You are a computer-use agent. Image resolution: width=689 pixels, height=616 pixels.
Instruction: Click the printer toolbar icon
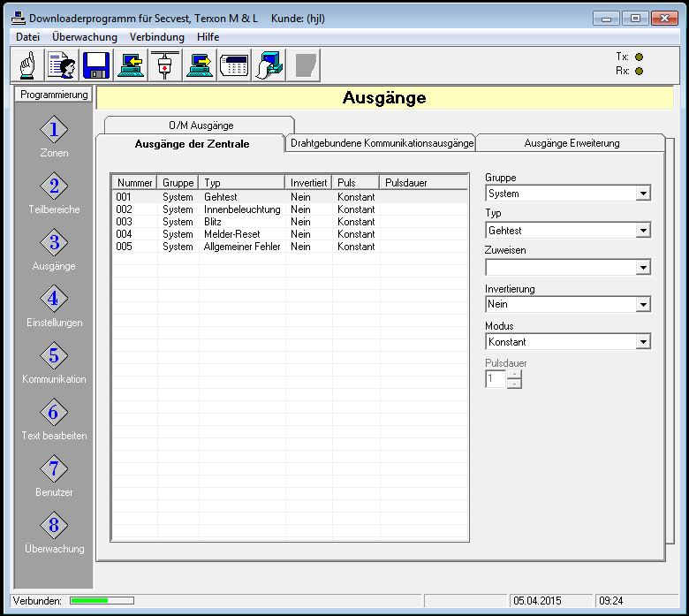(269, 65)
